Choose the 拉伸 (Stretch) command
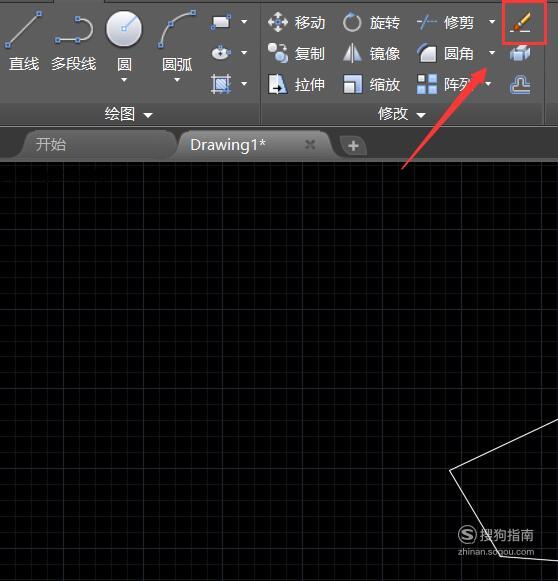This screenshot has width=558, height=581. click(296, 84)
